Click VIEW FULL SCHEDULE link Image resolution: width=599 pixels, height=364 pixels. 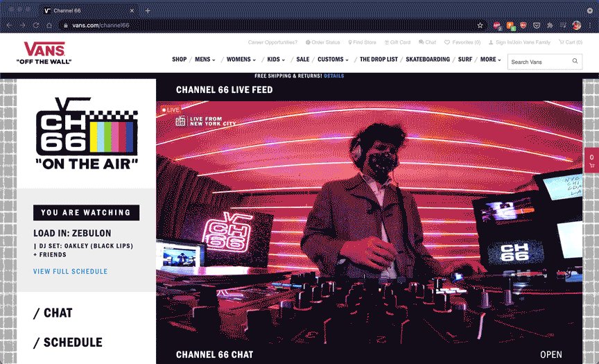tap(70, 272)
